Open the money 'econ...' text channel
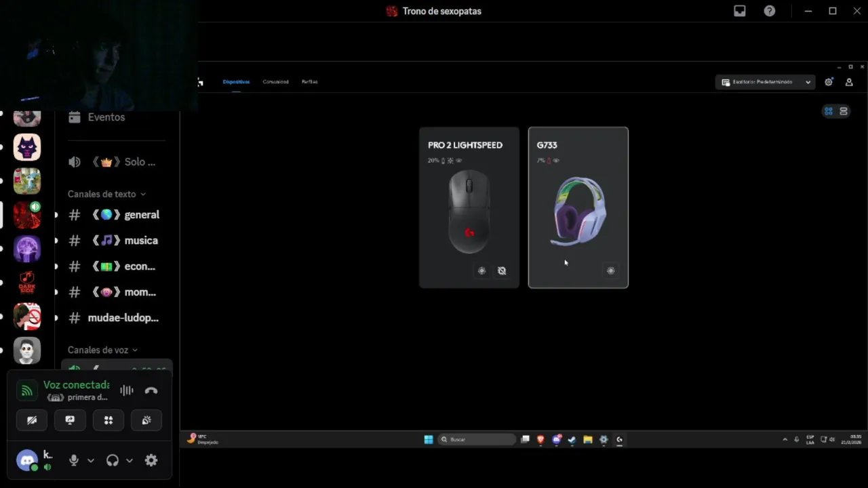868x488 pixels. 117,266
